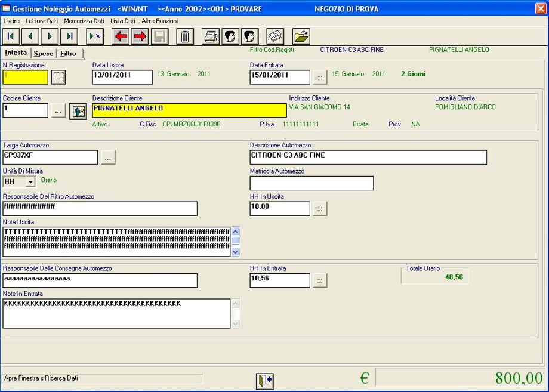The width and height of the screenshot is (549, 392).
Task: Go to the first record
Action: tap(11, 36)
